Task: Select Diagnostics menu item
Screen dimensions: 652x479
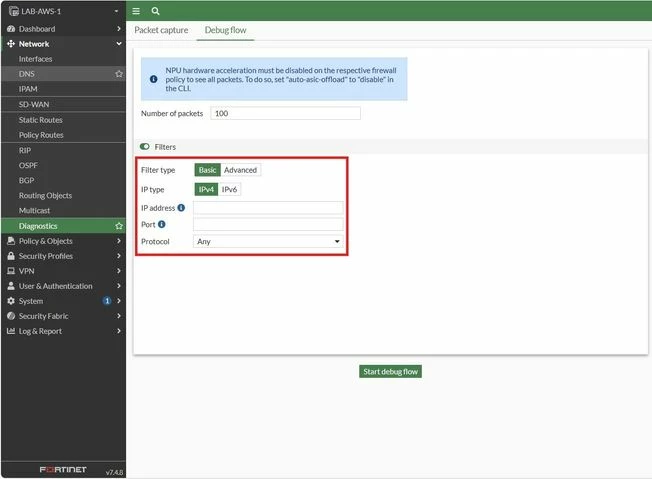Action: [x=63, y=226]
